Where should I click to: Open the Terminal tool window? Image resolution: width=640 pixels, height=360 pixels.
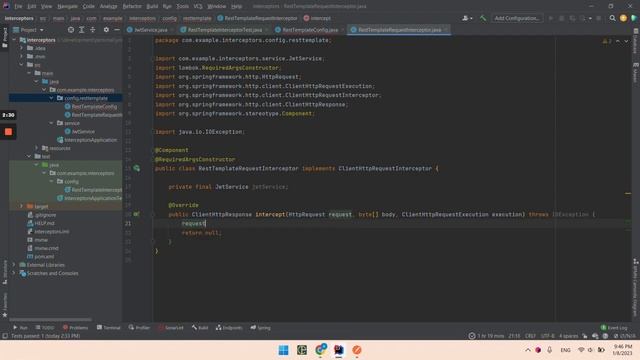pos(109,328)
